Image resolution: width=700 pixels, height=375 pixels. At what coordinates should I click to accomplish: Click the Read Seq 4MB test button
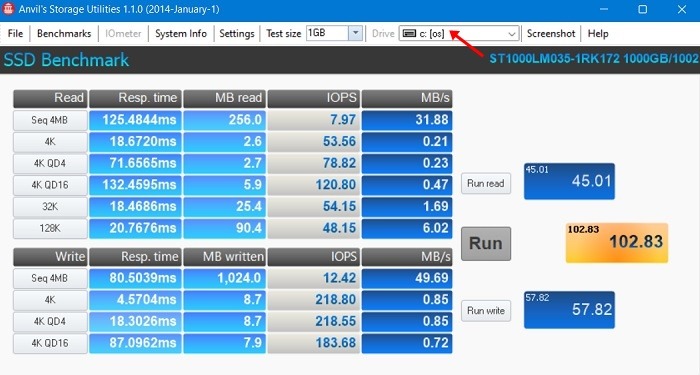[50, 120]
